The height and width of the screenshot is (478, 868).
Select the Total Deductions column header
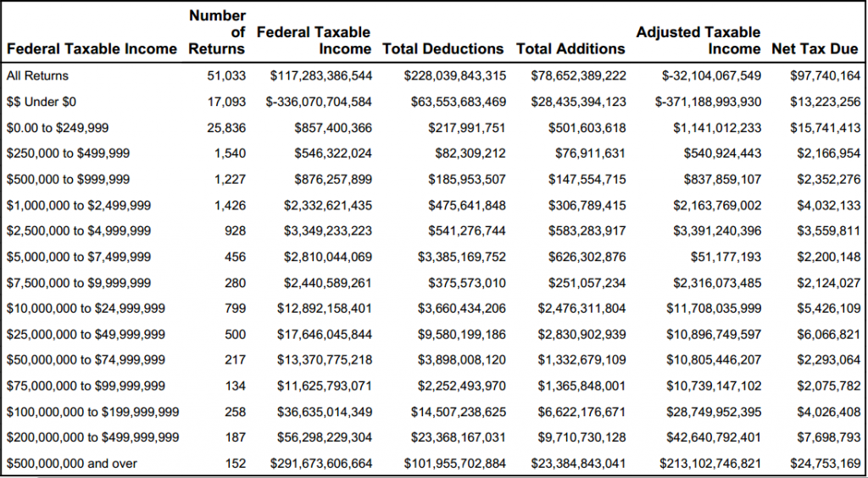442,48
